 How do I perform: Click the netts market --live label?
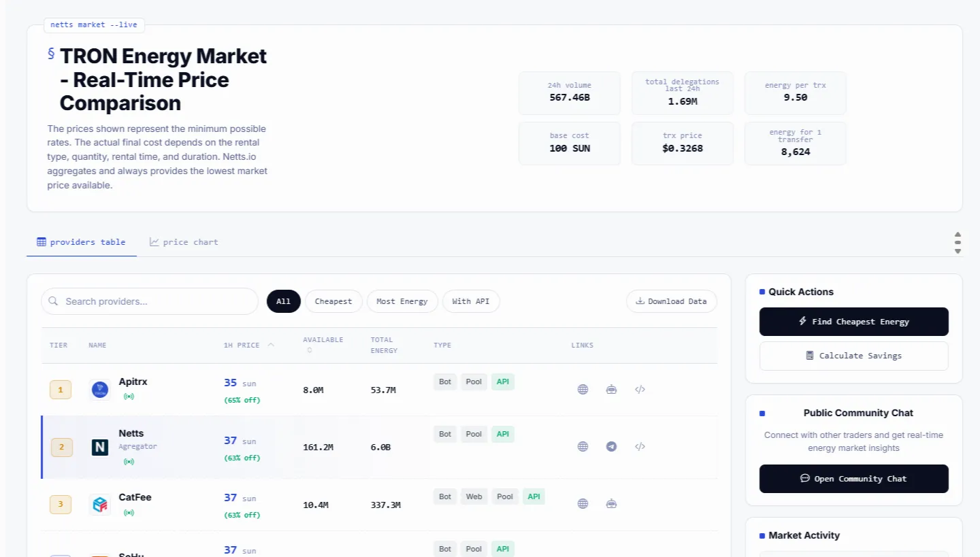tap(94, 25)
